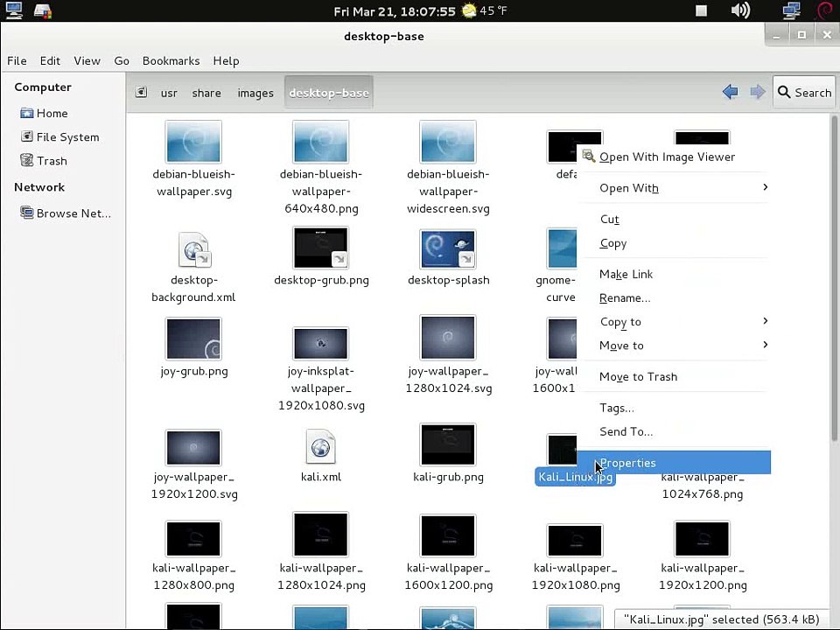Click the computer icon in top panel
Image resolution: width=840 pixels, height=630 pixels.
point(14,10)
